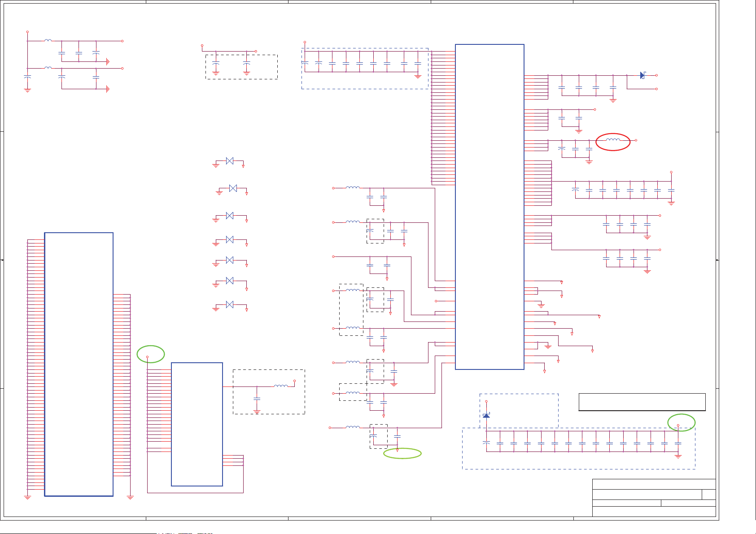Select the medium IC block at bottom center
Viewport: 756px width, 534px height.
pos(197,424)
